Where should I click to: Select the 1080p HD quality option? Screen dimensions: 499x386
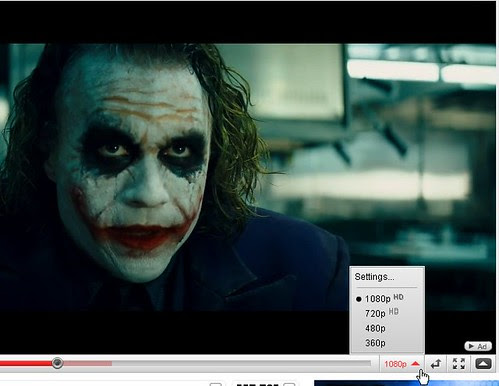384,298
